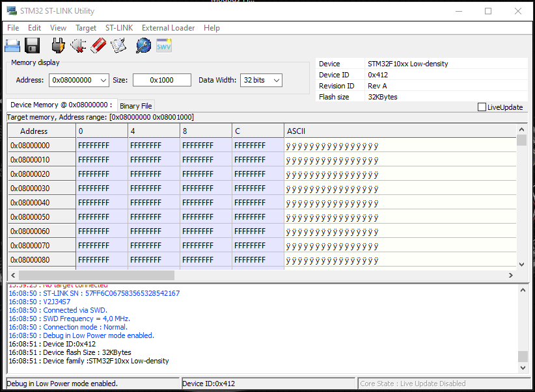The image size is (535, 392).
Task: Open the File menu
Action: click(x=13, y=28)
